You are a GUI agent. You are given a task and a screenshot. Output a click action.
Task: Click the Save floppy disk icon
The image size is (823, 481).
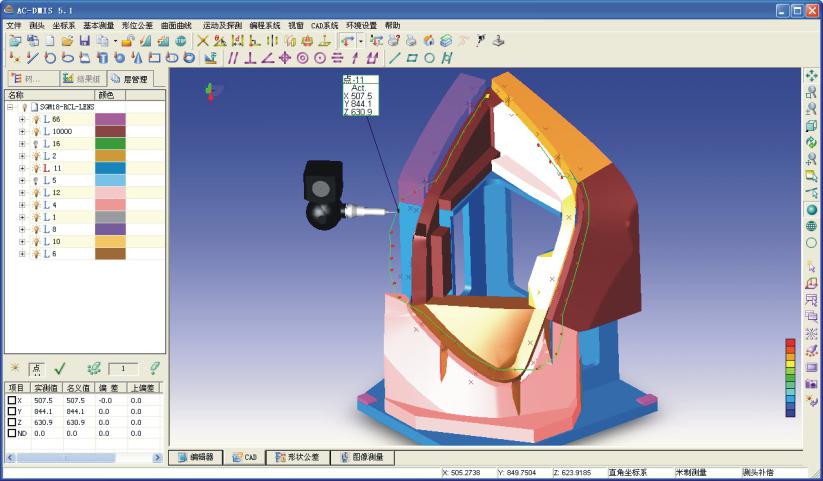click(84, 41)
